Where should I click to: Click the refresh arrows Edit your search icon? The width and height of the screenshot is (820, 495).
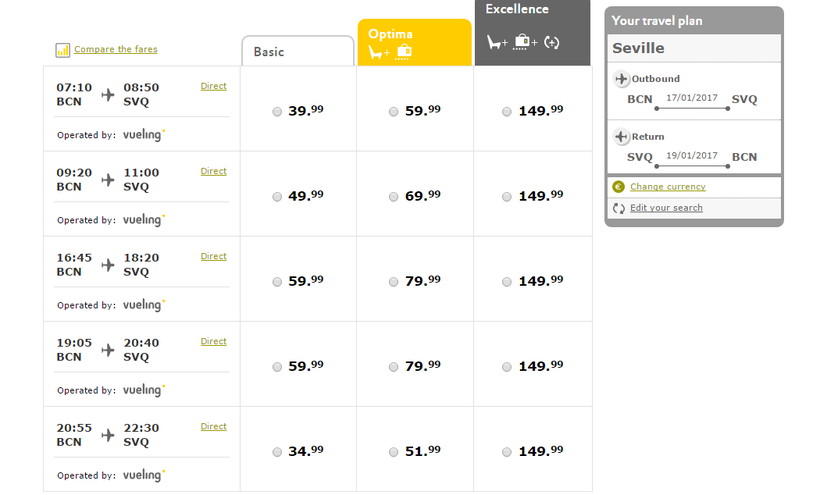(x=618, y=208)
